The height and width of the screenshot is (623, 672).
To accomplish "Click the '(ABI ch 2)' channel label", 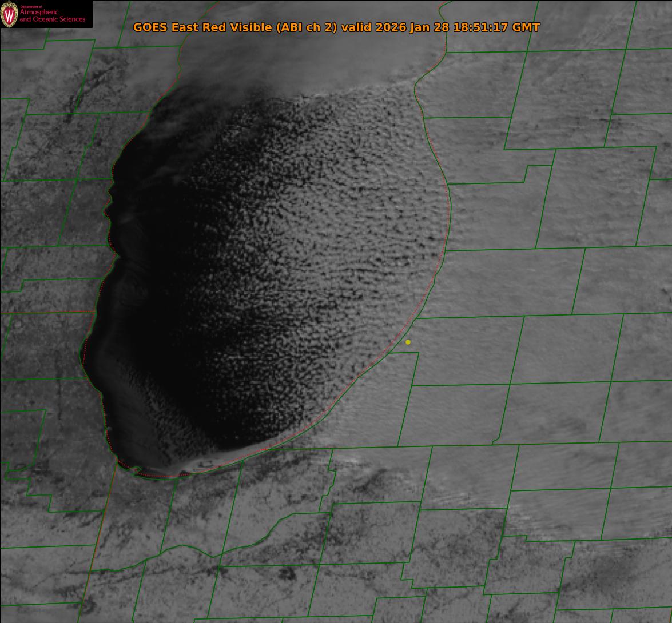I will click(307, 27).
